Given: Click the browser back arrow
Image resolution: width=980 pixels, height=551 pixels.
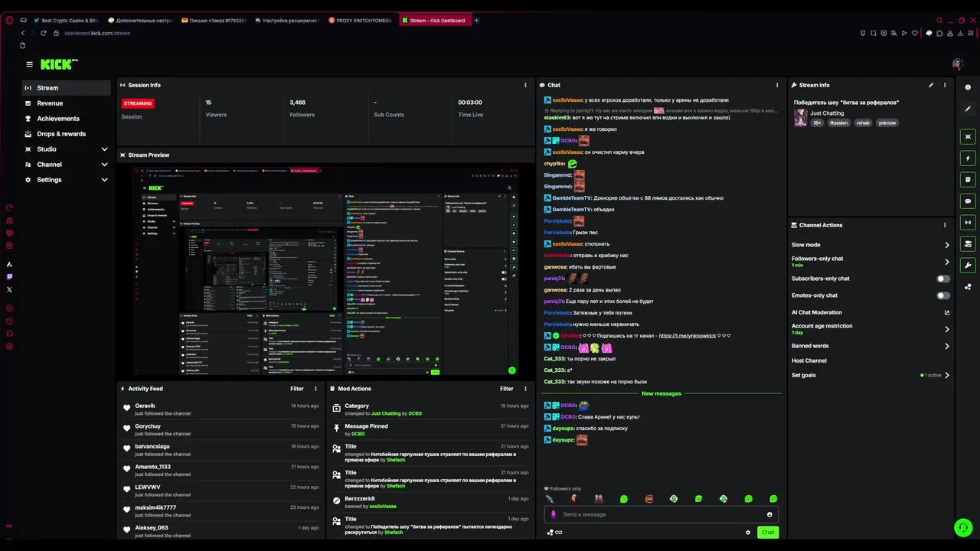Looking at the screenshot, I should [x=23, y=33].
